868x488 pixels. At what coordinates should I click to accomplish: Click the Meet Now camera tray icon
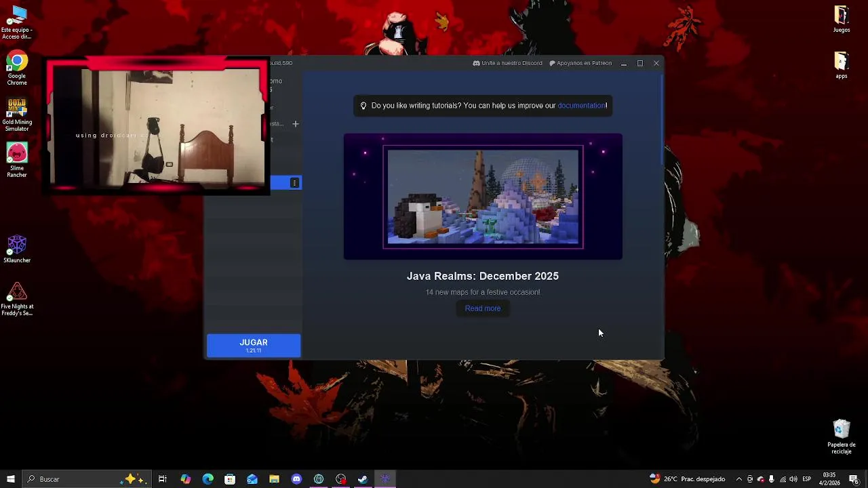[x=750, y=479]
